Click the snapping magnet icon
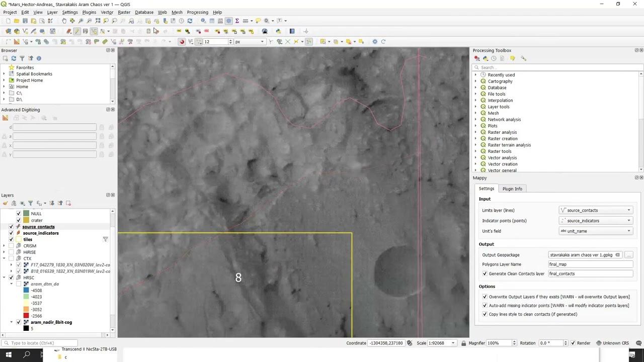The image size is (644, 362). click(x=182, y=42)
